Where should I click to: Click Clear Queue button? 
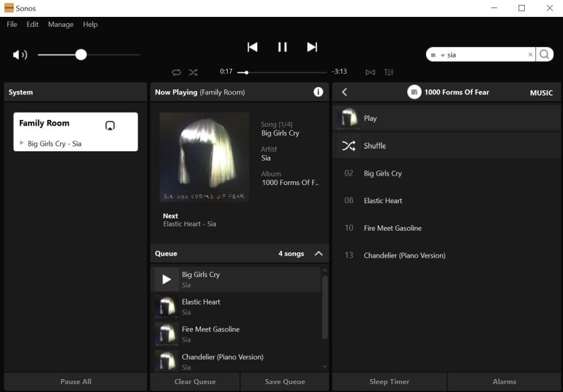pos(195,381)
